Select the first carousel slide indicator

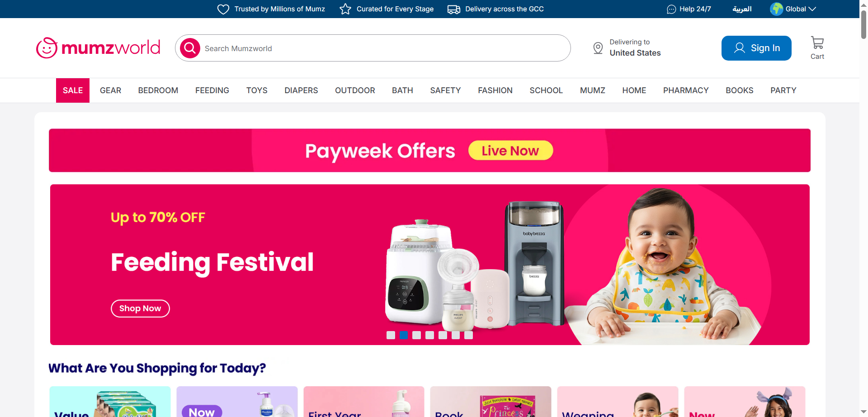point(391,335)
